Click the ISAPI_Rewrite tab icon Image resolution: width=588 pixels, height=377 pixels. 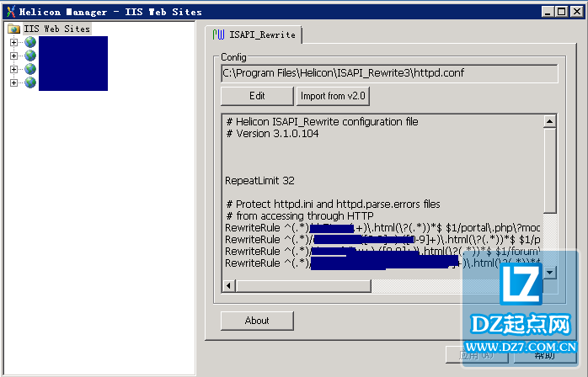pyautogui.click(x=218, y=35)
